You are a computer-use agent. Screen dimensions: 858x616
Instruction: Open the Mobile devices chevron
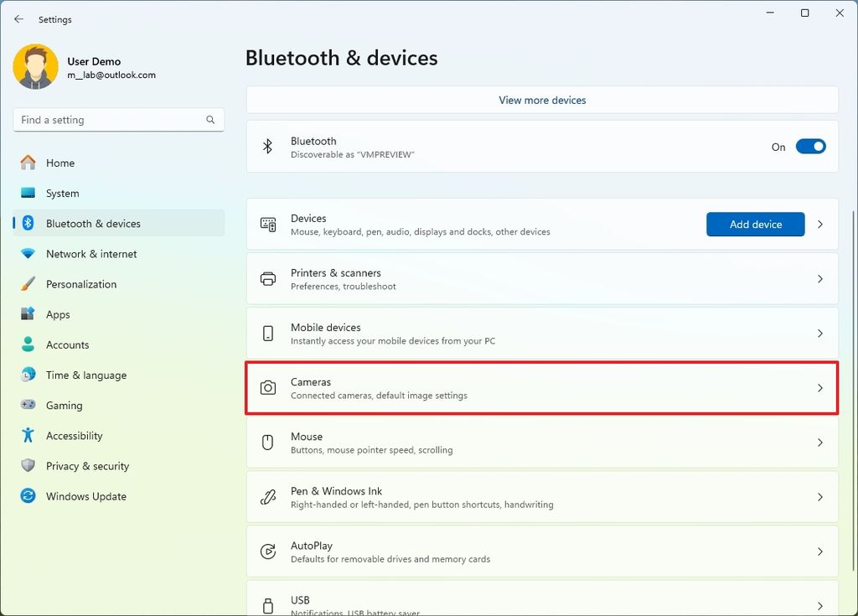tap(819, 333)
